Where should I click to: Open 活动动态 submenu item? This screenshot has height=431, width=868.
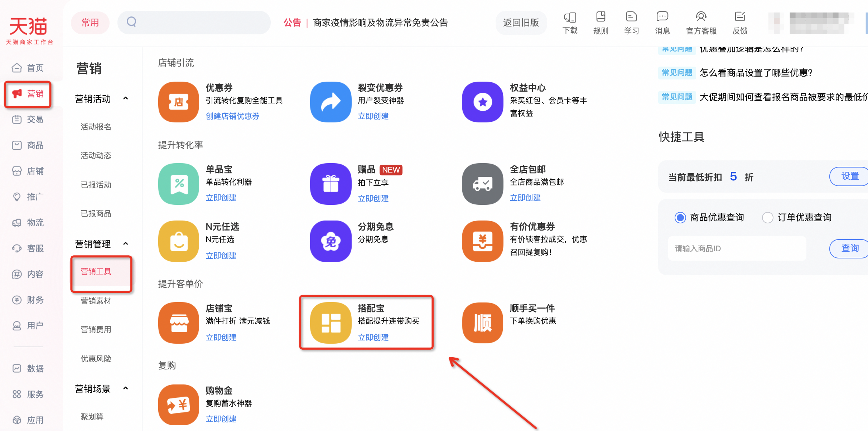pyautogui.click(x=96, y=155)
